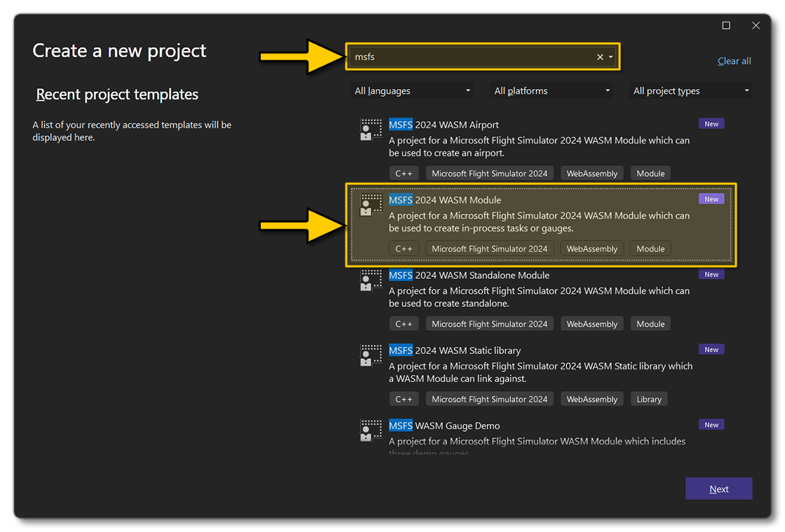Click the Library tag on Static library template
785x532 pixels.
coord(648,400)
